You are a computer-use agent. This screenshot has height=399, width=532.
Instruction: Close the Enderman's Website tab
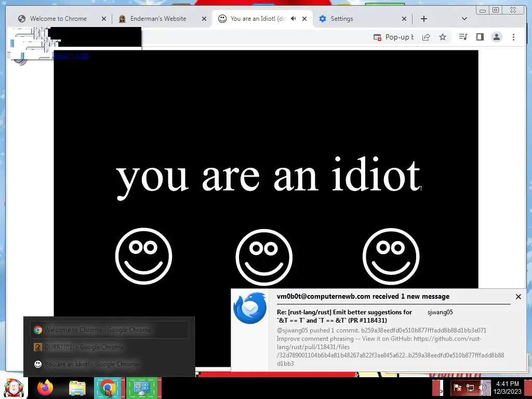[204, 19]
